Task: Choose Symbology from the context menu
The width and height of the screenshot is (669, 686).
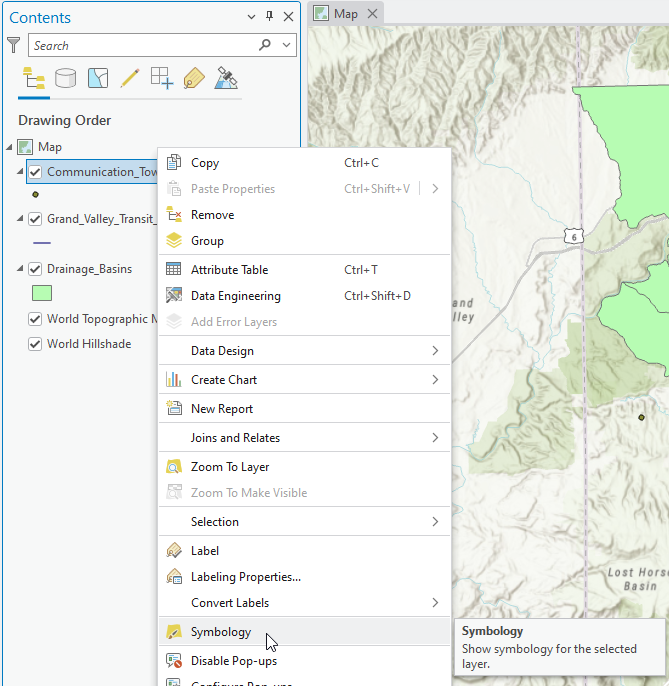Action: point(221,632)
